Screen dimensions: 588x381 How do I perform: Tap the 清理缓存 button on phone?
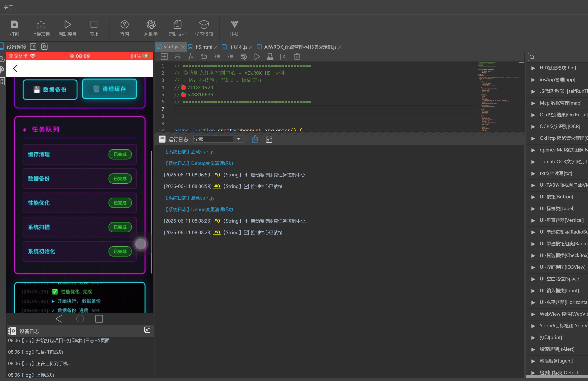click(x=109, y=89)
